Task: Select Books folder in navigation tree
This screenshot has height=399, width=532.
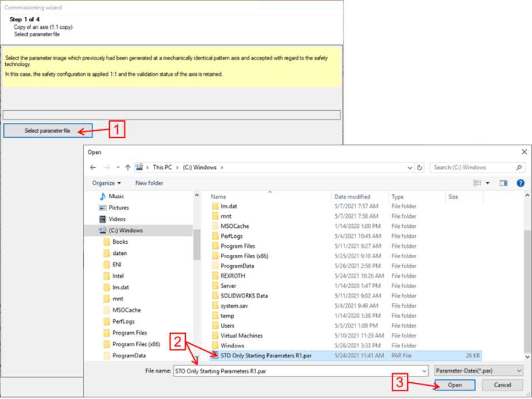Action: pyautogui.click(x=116, y=242)
